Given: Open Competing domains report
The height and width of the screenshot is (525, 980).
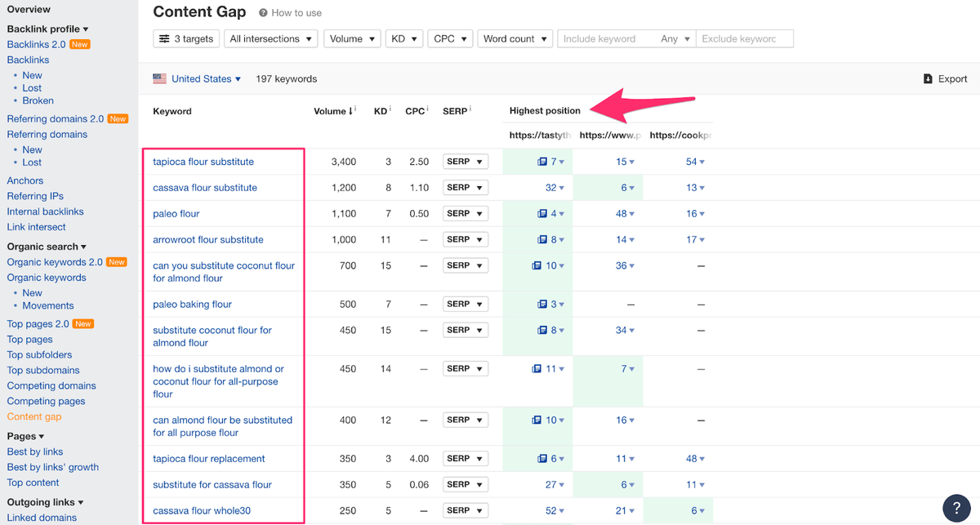Looking at the screenshot, I should (51, 386).
